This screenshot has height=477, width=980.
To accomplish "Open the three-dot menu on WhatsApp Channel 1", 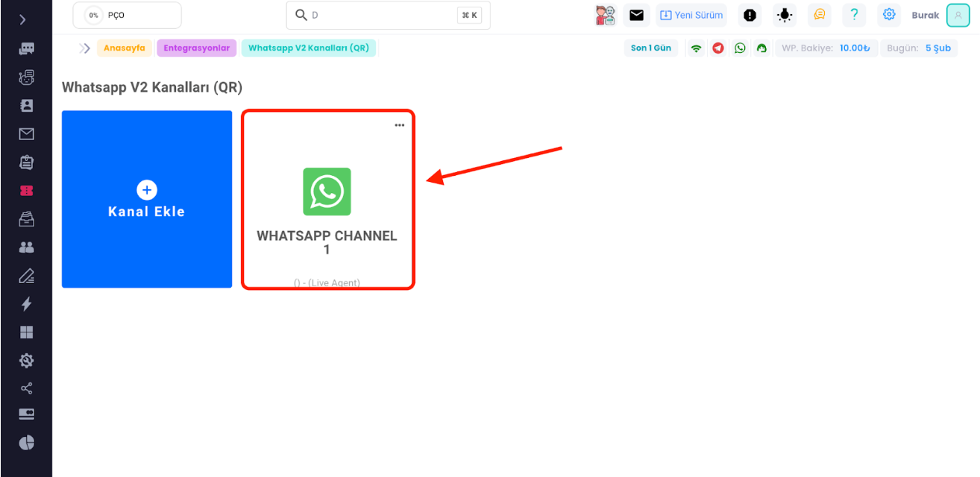I will [400, 125].
